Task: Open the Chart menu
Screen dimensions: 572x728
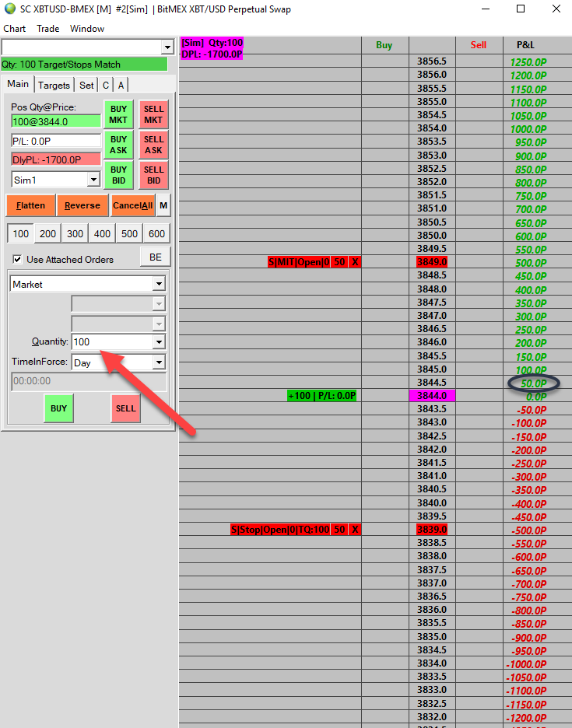Action: tap(15, 28)
